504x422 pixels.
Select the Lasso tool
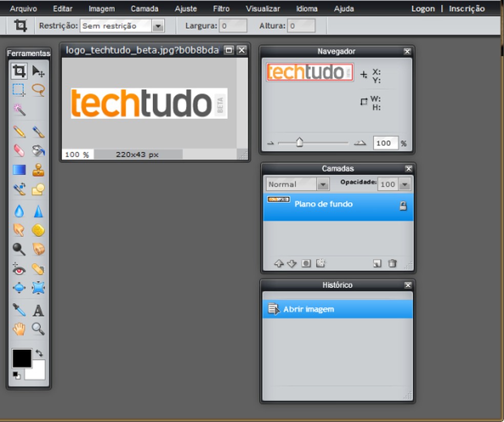[38, 90]
